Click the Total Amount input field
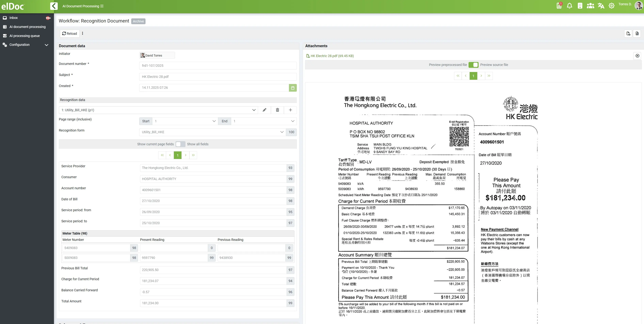This screenshot has width=644, height=324. click(x=213, y=303)
